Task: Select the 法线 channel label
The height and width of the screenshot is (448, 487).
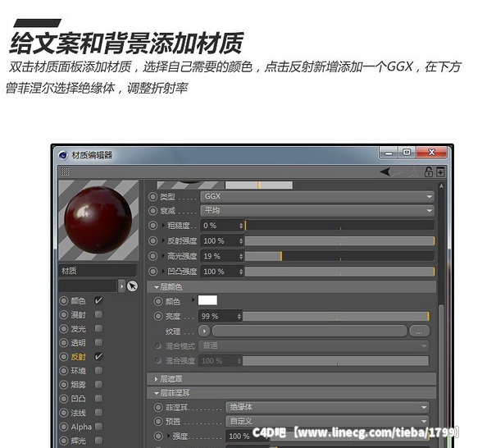Action: point(78,413)
